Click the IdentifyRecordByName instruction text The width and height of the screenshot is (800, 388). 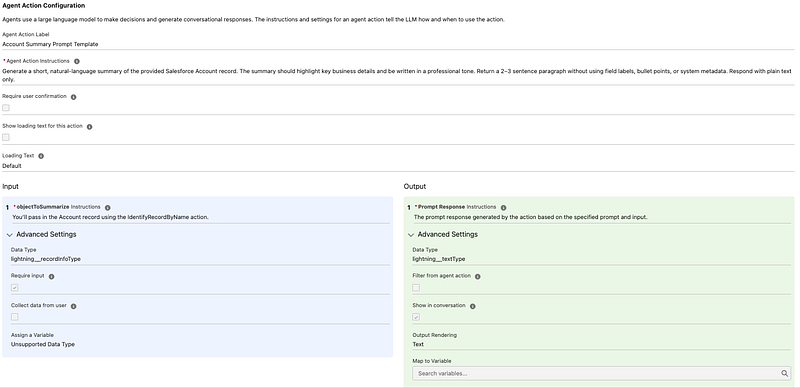(111, 217)
